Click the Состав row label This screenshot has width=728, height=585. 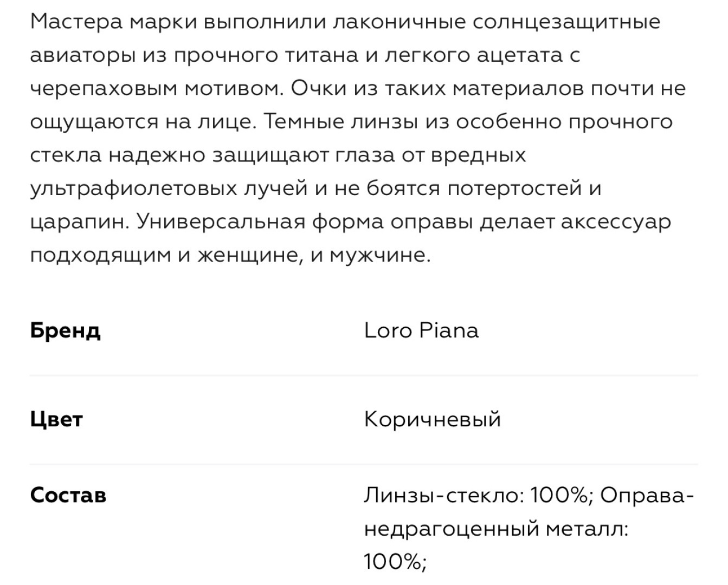[68, 495]
